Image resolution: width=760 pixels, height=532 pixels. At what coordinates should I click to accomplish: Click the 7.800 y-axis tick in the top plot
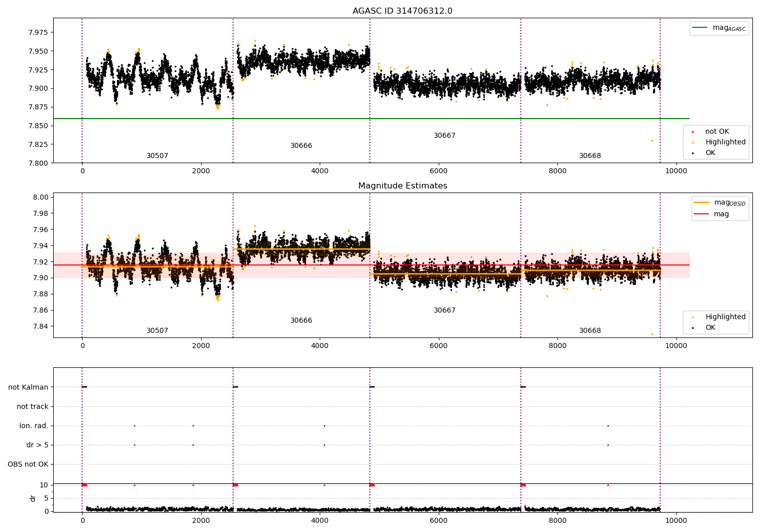coord(38,163)
